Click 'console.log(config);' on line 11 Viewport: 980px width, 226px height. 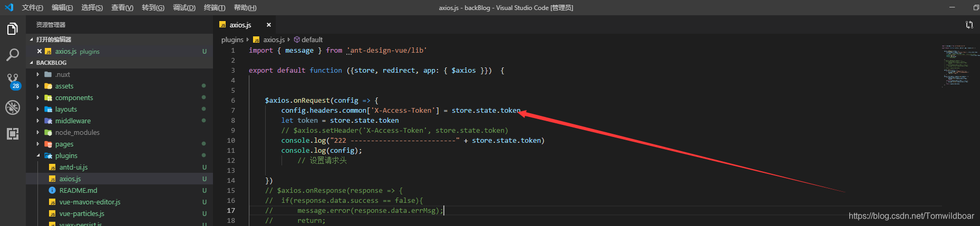[x=322, y=150]
